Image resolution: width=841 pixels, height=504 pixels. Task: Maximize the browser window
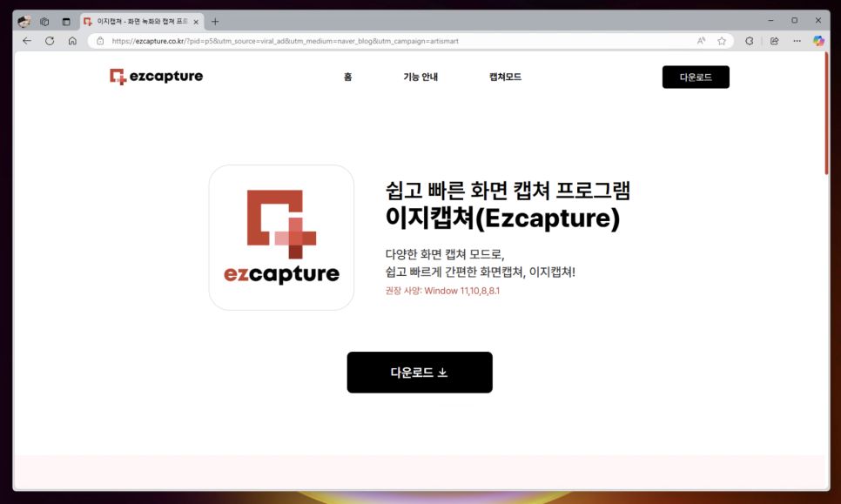[794, 20]
